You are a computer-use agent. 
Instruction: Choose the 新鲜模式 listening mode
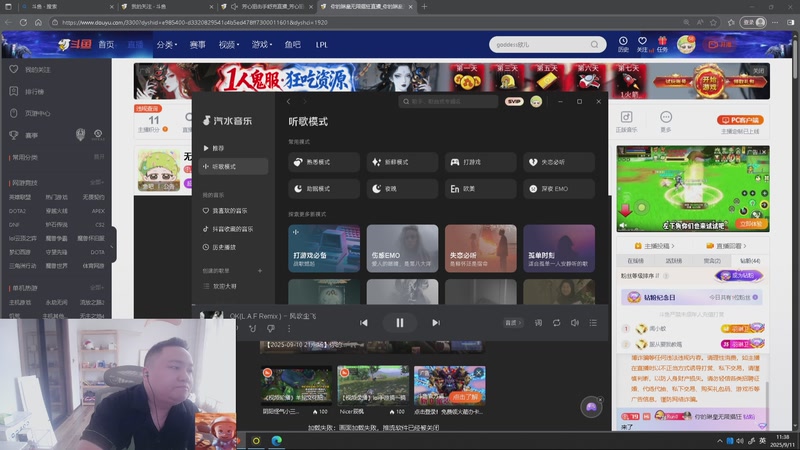click(402, 162)
